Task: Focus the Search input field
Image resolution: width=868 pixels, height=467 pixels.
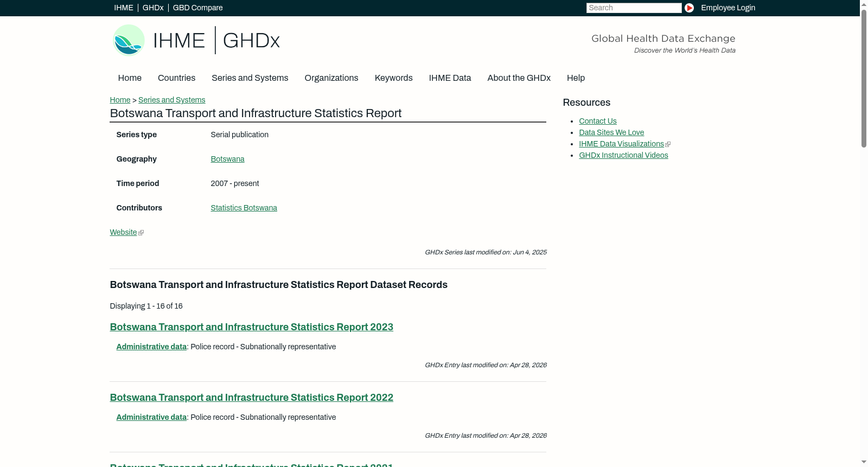Action: [x=634, y=8]
